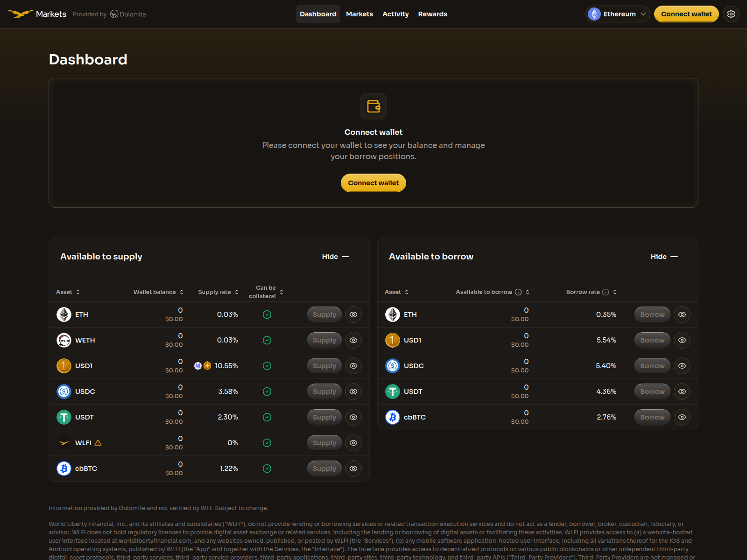Collapse the Available to supply panel with Hide
This screenshot has width=747, height=560.
(x=336, y=257)
